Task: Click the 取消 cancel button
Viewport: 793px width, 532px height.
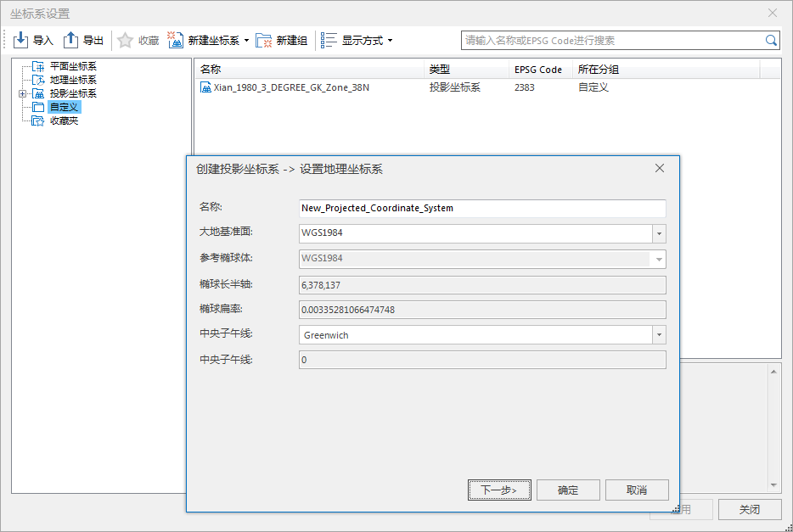Action: click(637, 490)
